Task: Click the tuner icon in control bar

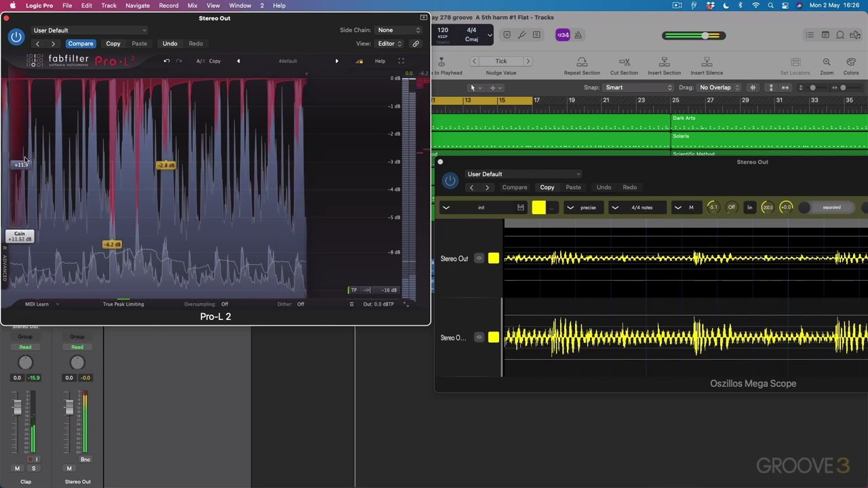Action: click(x=521, y=35)
